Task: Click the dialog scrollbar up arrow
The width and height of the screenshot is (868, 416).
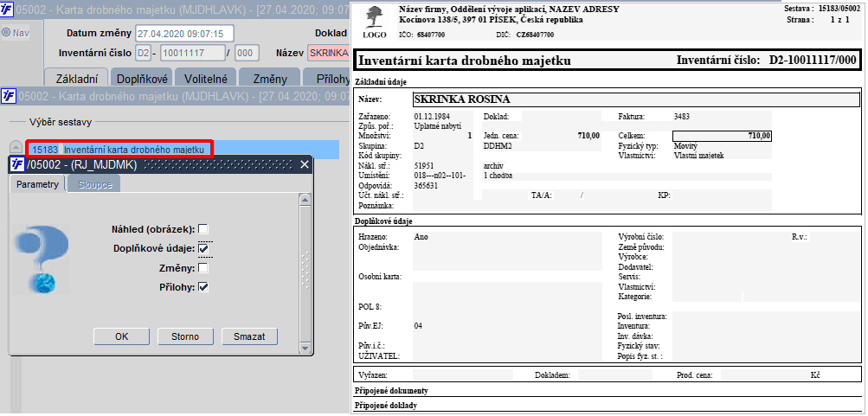Action: [x=304, y=199]
